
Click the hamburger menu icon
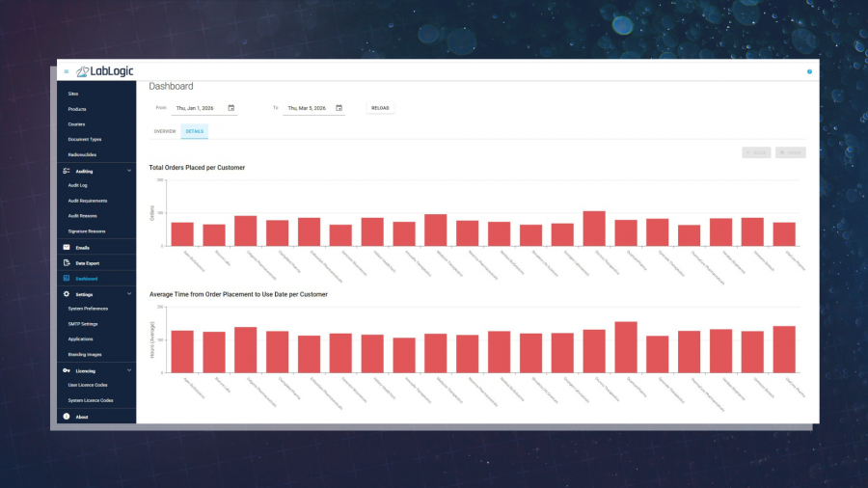pyautogui.click(x=66, y=71)
